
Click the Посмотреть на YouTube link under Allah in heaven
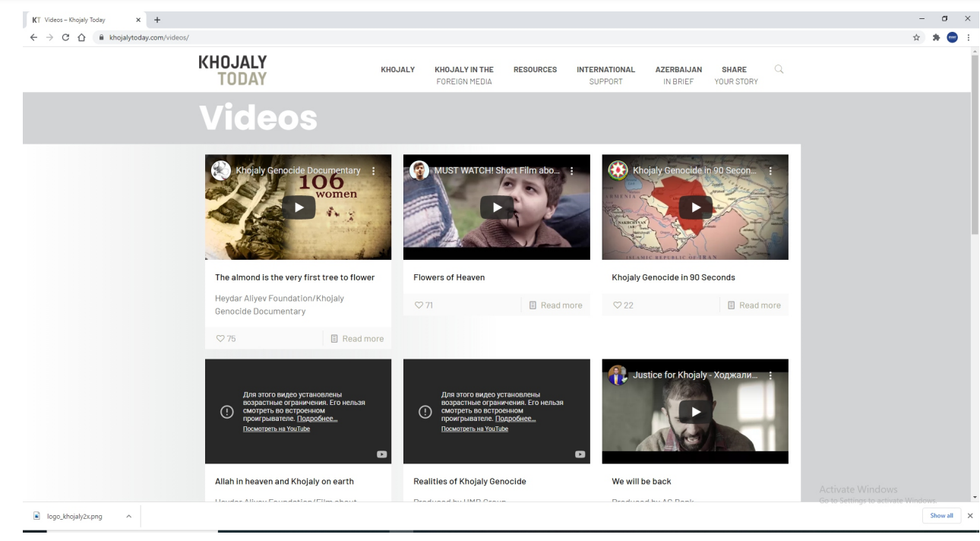[x=277, y=429]
